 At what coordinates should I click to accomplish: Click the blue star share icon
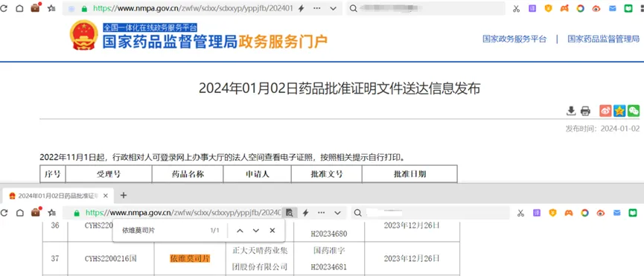tap(619, 110)
